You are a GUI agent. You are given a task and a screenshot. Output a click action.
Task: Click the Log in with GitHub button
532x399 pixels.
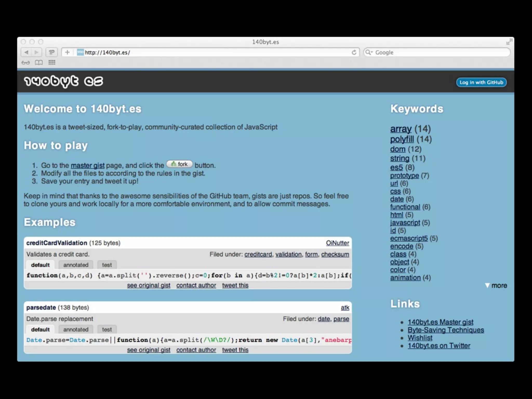click(481, 83)
